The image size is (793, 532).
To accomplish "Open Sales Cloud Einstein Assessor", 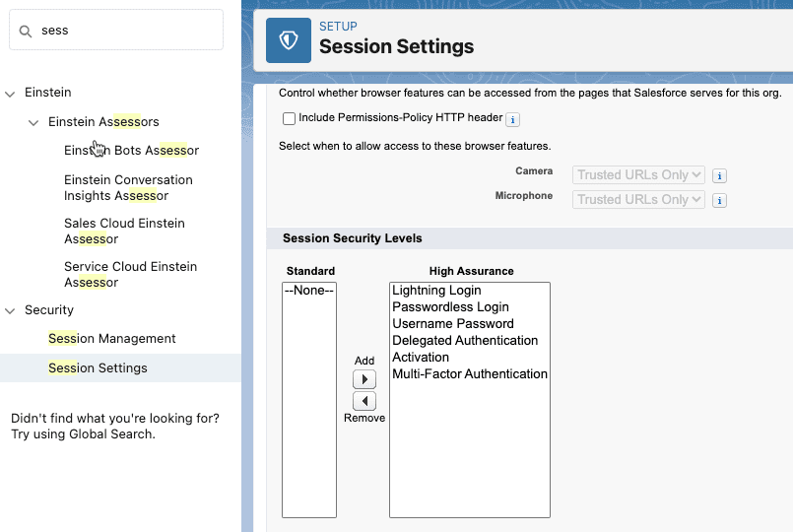I will pyautogui.click(x=124, y=231).
